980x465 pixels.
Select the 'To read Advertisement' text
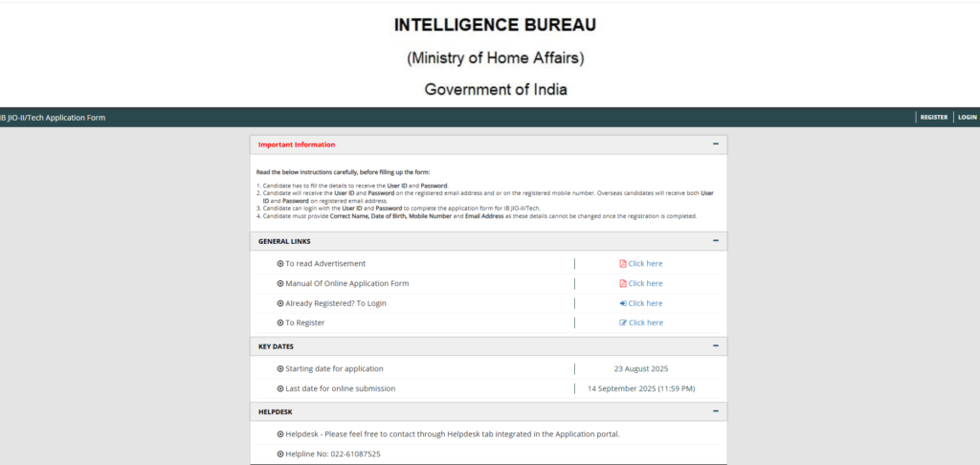(325, 264)
